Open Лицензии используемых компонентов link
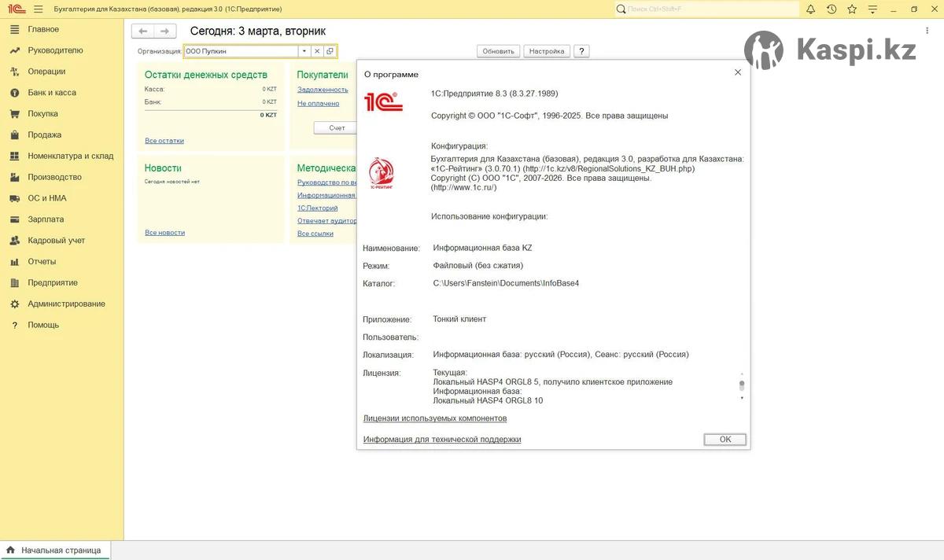The image size is (944, 560). [434, 418]
